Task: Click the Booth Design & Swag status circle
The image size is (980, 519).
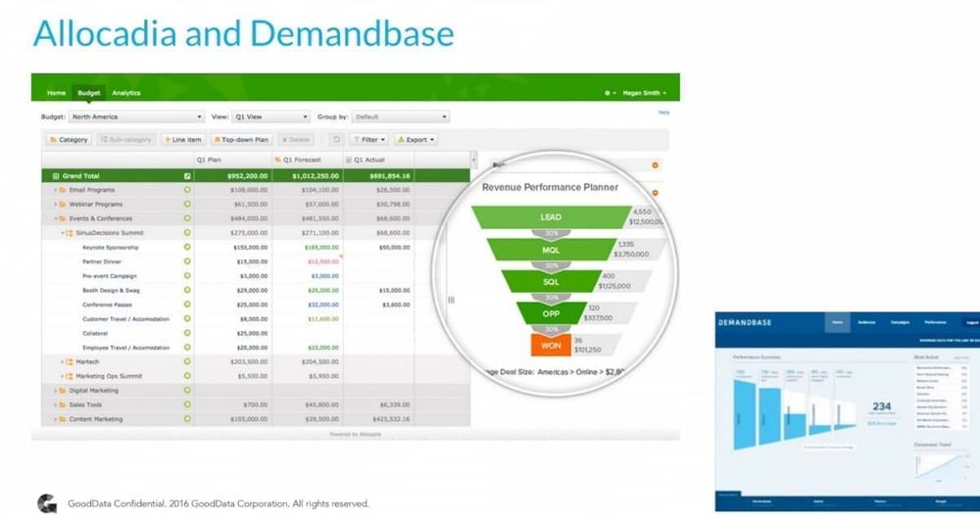Action: (187, 290)
